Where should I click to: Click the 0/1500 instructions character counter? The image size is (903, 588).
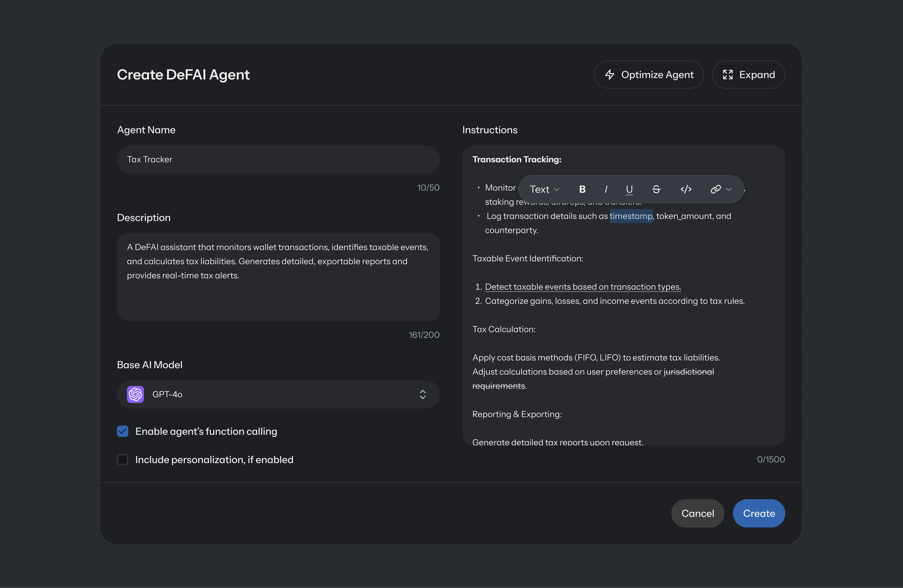point(770,460)
